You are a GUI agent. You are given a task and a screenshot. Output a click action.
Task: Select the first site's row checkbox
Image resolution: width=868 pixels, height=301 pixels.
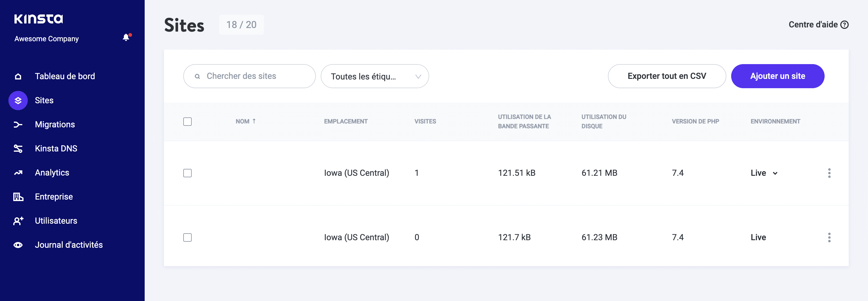click(x=187, y=173)
